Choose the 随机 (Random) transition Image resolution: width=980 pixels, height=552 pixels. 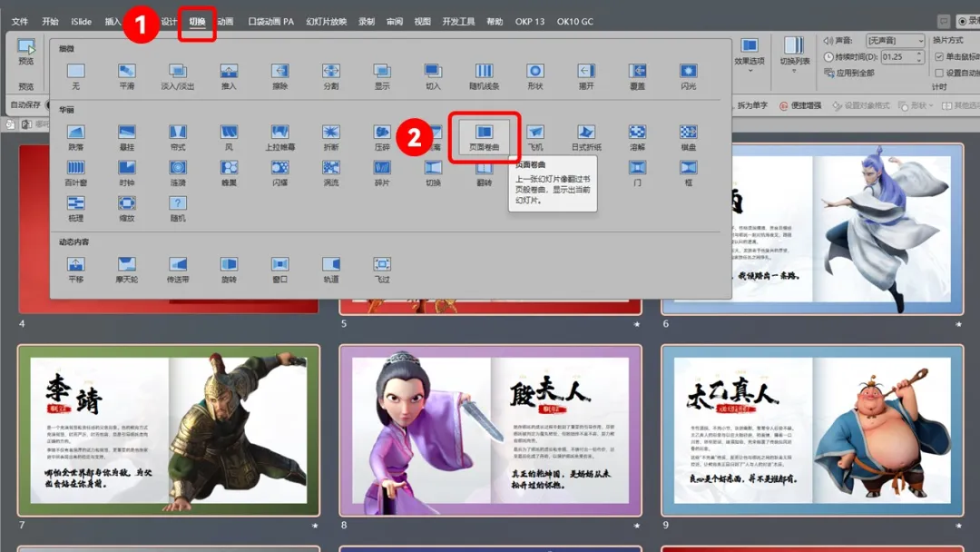(x=178, y=209)
